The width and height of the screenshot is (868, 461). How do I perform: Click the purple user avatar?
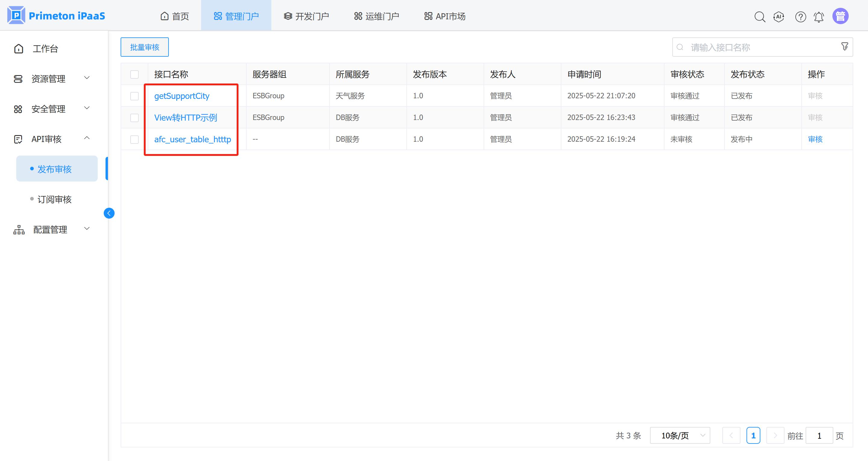840,16
